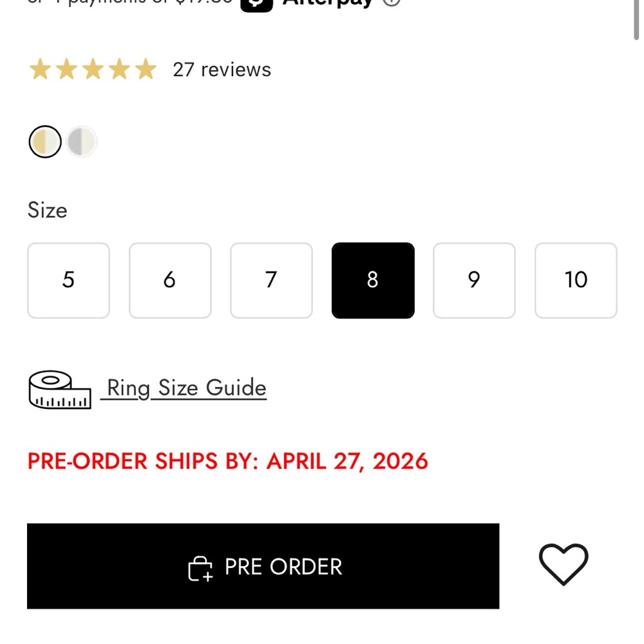Choose the silver color swatch
The width and height of the screenshot is (644, 644).
(x=82, y=142)
